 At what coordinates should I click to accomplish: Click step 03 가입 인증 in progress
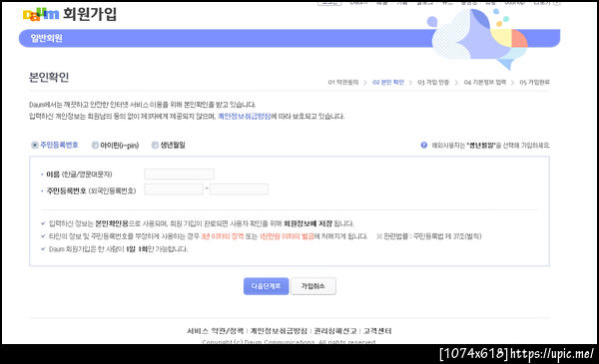coord(433,82)
